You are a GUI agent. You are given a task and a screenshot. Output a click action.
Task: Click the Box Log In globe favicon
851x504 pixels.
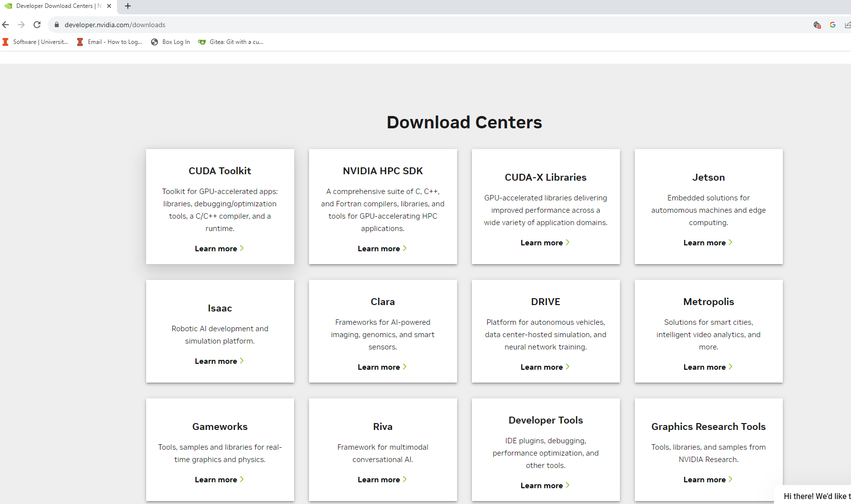155,42
